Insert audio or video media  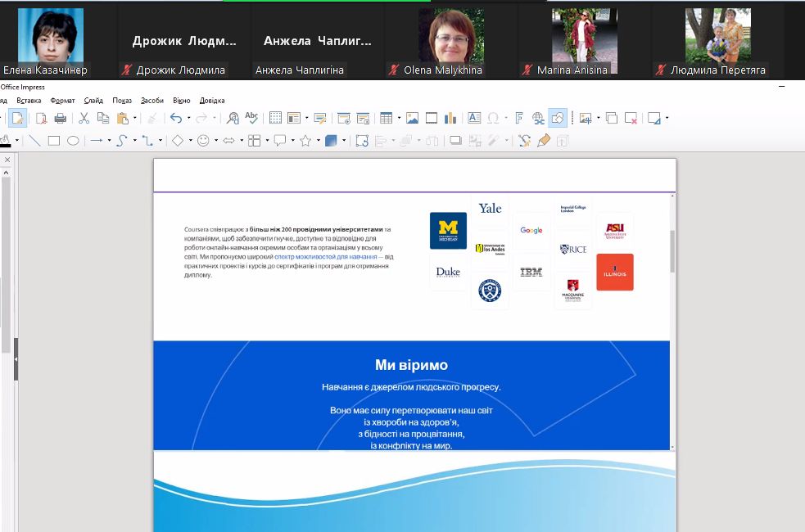pos(432,119)
